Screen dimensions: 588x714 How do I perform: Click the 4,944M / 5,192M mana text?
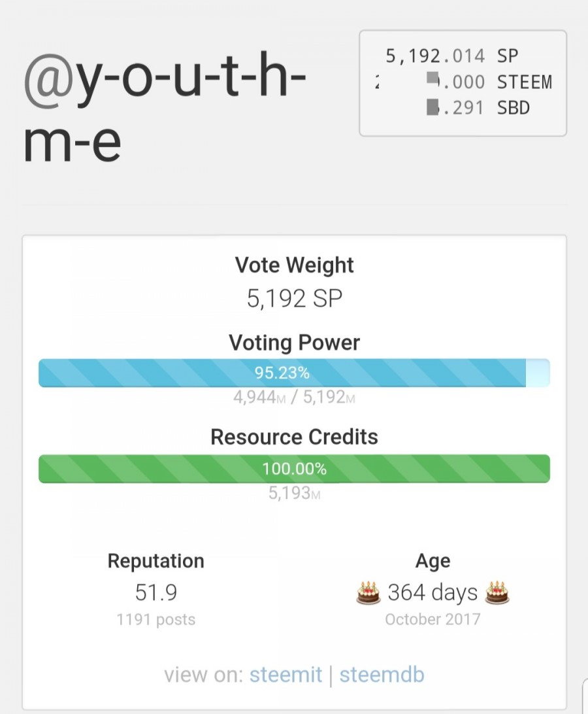tap(294, 397)
